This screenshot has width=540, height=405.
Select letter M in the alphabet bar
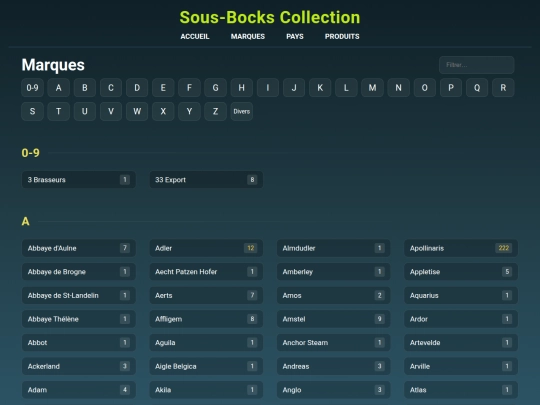(373, 88)
